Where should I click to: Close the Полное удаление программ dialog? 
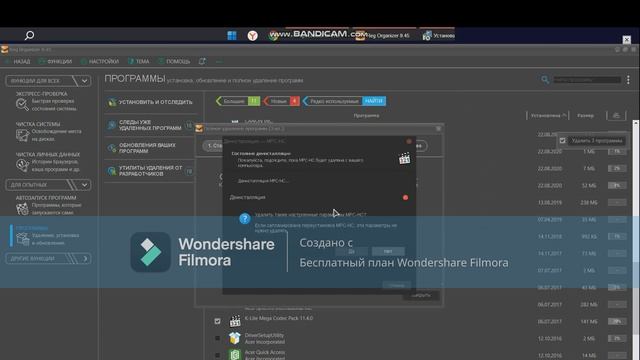pos(438,129)
